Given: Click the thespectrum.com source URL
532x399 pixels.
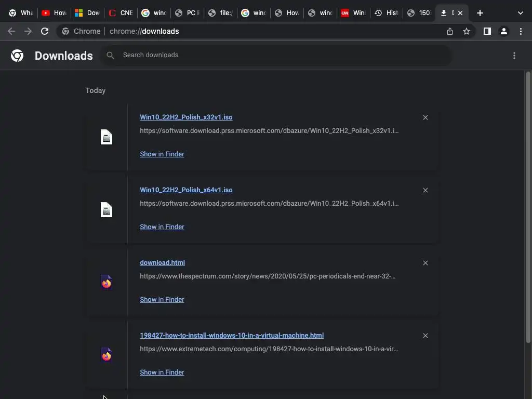Looking at the screenshot, I should (268, 276).
